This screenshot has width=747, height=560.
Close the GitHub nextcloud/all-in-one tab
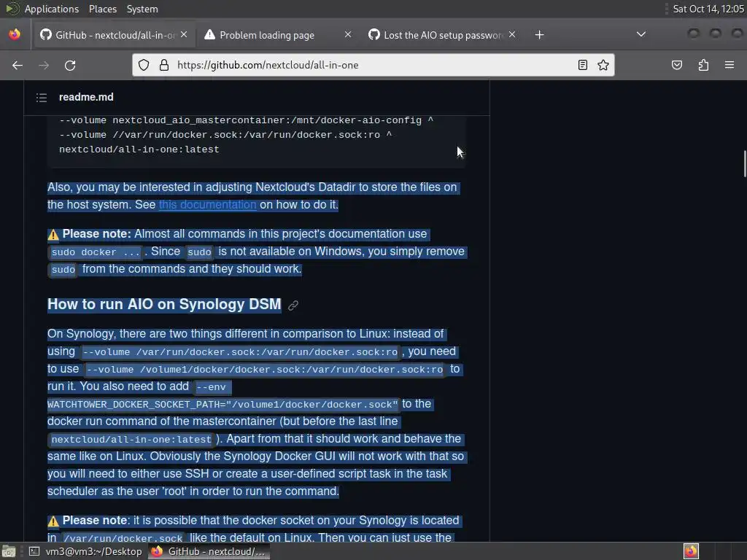point(184,34)
